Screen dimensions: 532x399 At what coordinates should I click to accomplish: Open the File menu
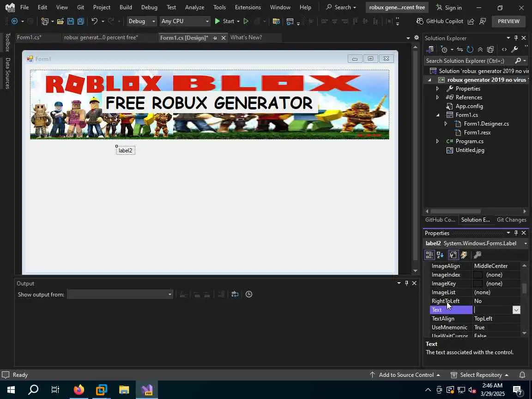point(24,7)
